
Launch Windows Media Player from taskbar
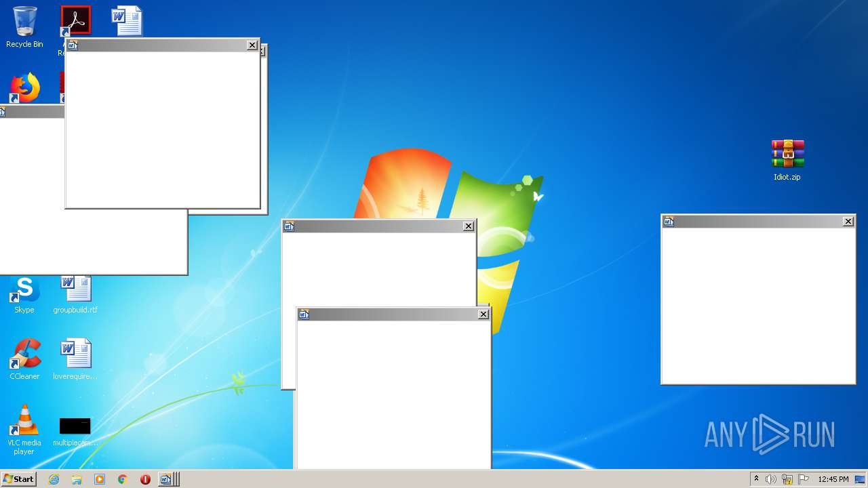(100, 479)
